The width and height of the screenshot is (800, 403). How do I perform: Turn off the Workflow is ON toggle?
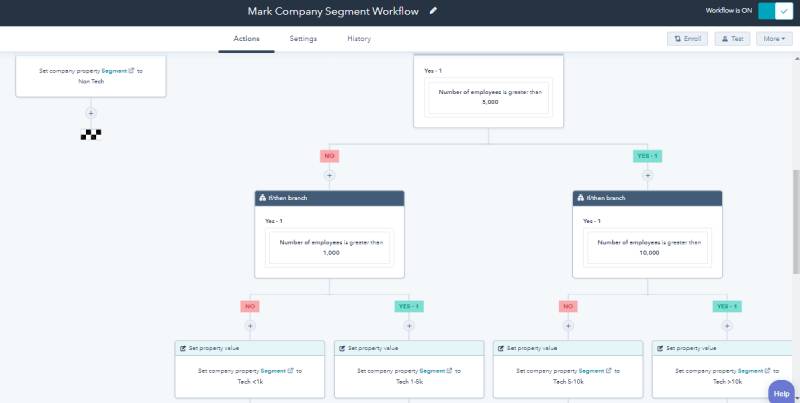coord(775,11)
